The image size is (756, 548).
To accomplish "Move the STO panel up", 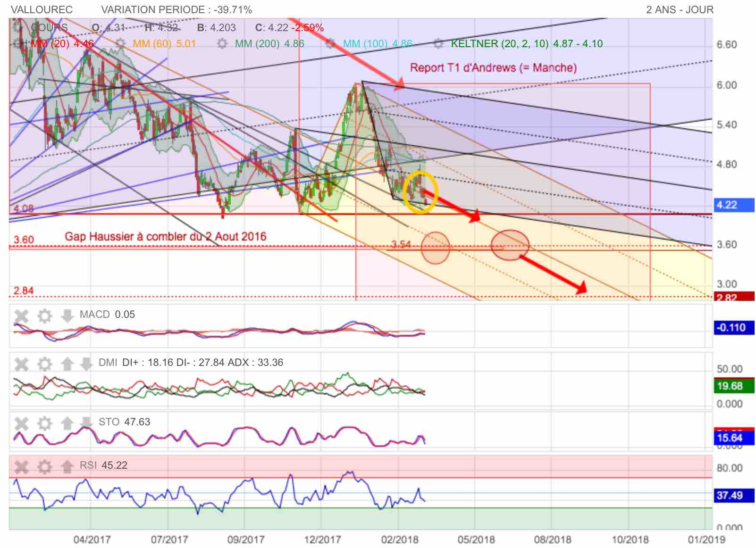I will tap(67, 423).
